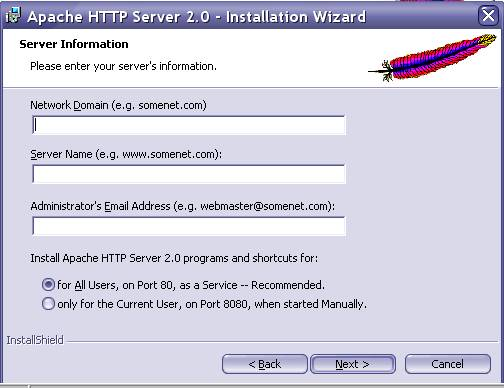Viewport: 504px width, 388px height.
Task: Proceed with the Next button
Action: [x=353, y=364]
